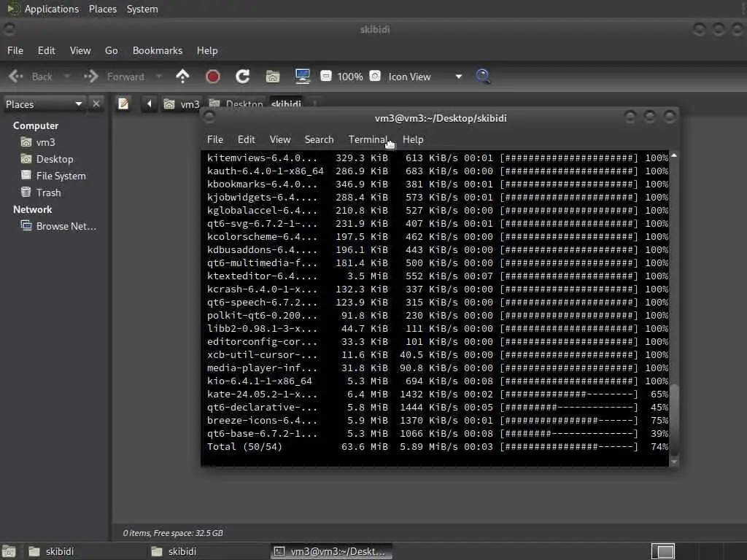This screenshot has height=560, width=747.
Task: Switch to terminal vm3@vm3 taskbar entry
Action: click(332, 551)
